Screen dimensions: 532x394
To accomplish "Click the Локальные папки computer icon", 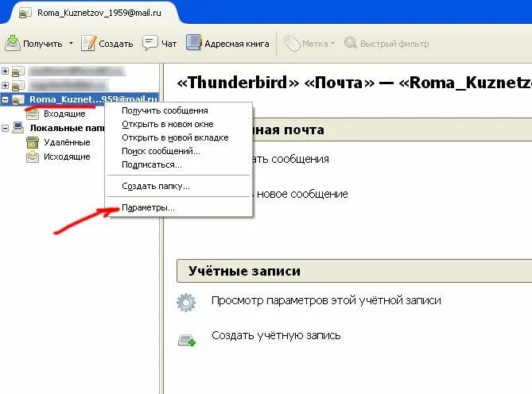I will [x=18, y=128].
